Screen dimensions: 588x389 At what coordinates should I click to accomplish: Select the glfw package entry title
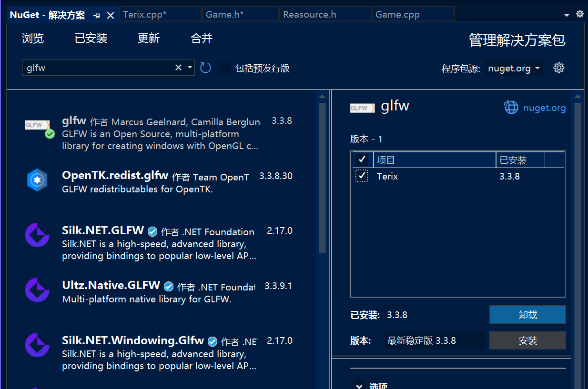click(x=74, y=120)
